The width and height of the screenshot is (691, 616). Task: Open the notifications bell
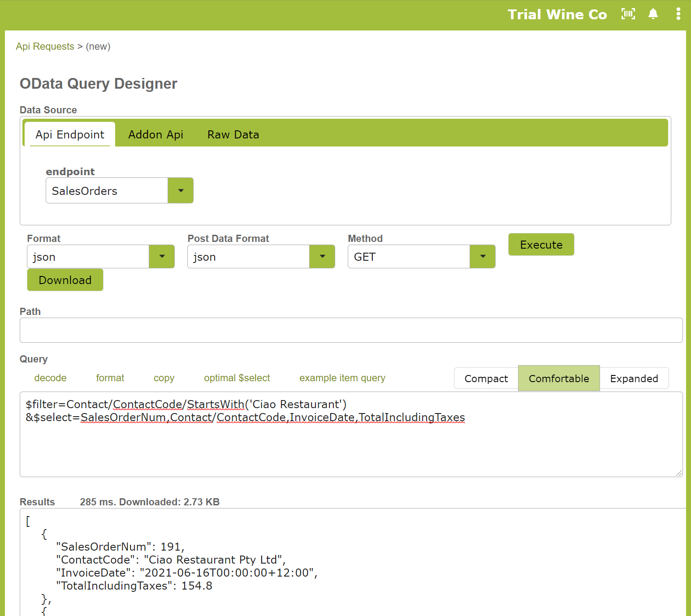point(653,14)
